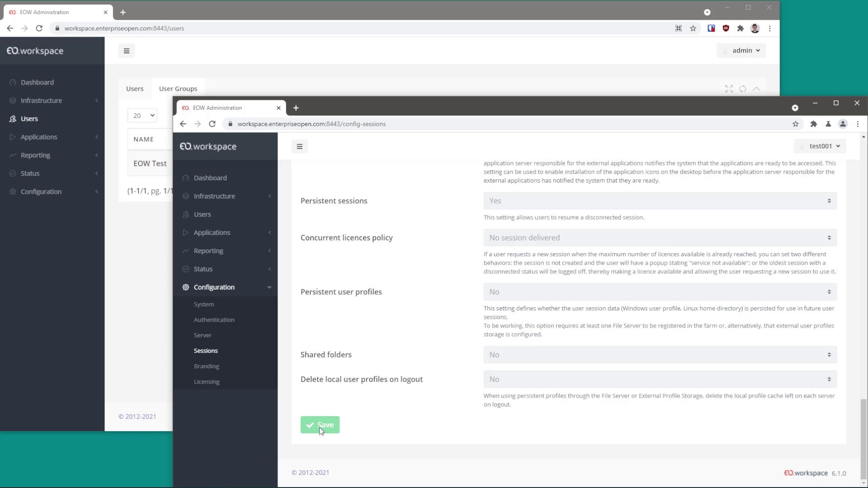This screenshot has height=488, width=868.
Task: Expand Applications in back window sidebar
Action: [52, 137]
